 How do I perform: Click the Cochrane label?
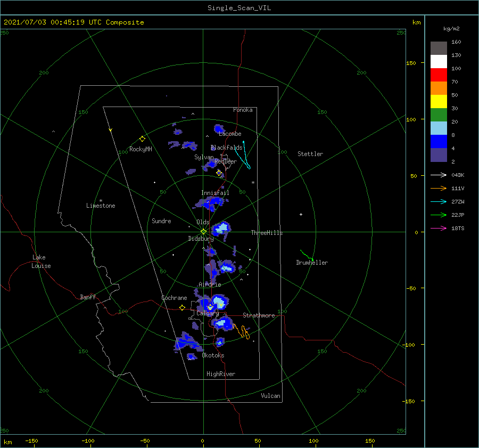174,298
